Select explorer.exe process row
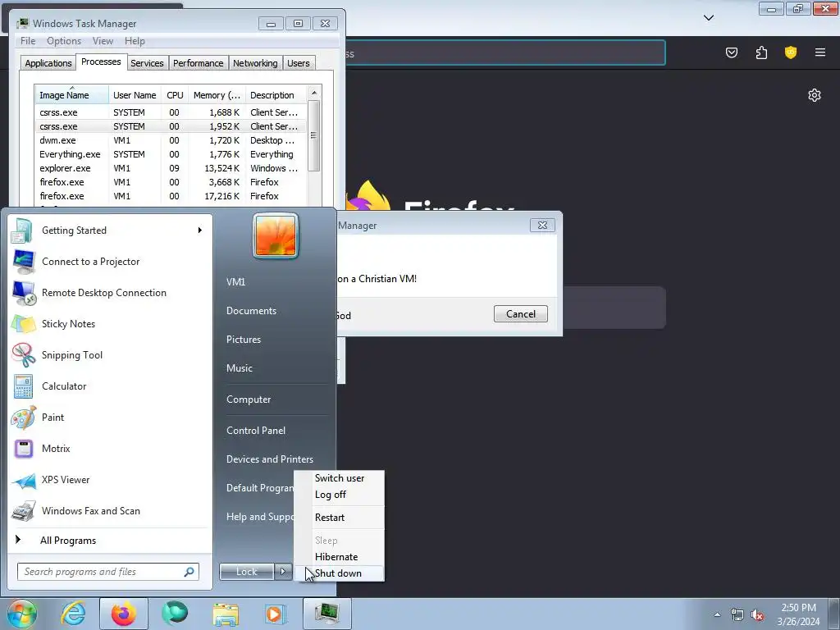The image size is (840, 630). coord(171,168)
